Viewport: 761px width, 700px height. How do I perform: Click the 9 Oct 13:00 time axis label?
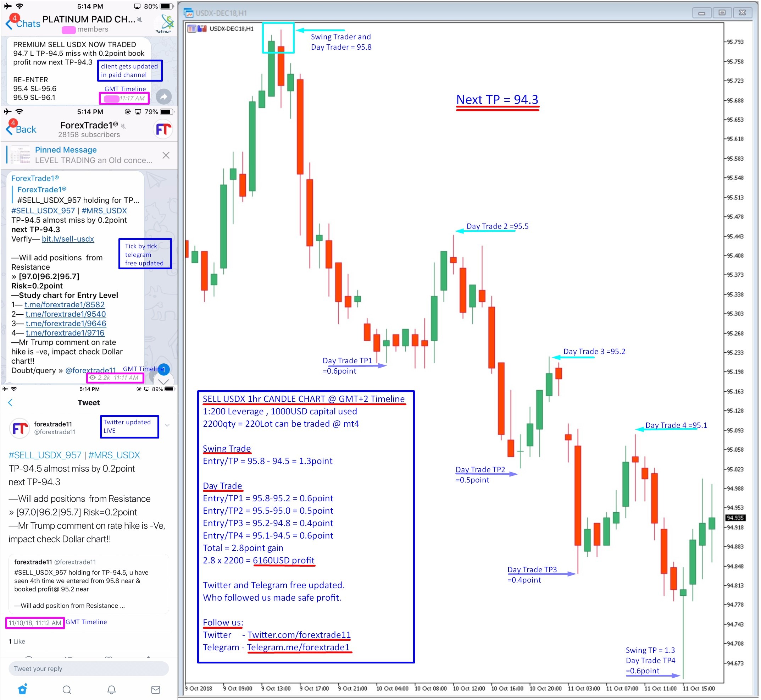pyautogui.click(x=276, y=688)
